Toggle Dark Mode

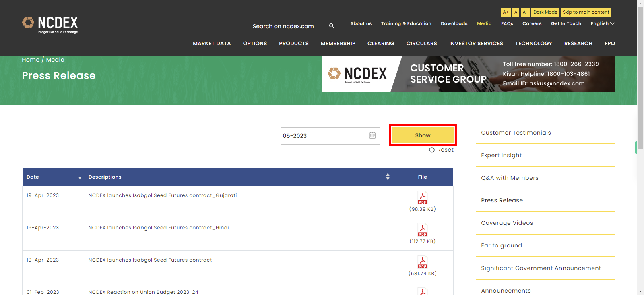545,12
